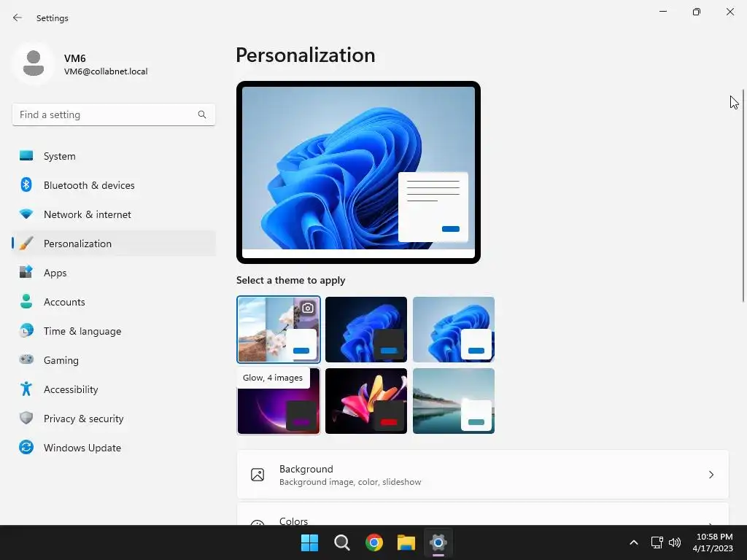Viewport: 747px width, 560px height.
Task: Open Background image, color, slideshow row
Action: click(483, 475)
